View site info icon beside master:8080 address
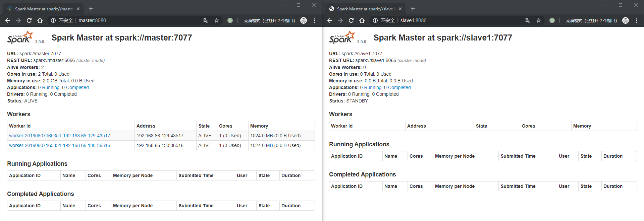The width and height of the screenshot is (644, 221). 53,20
